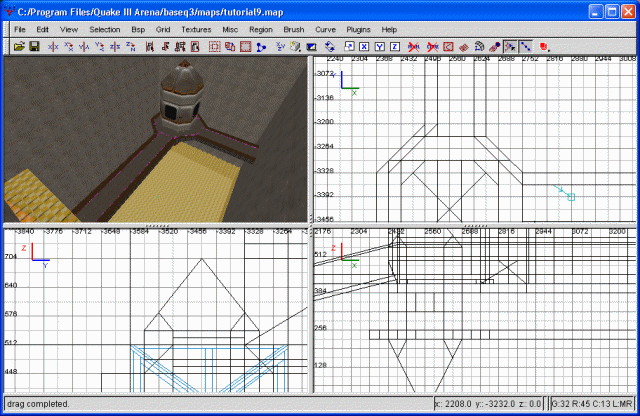Toggle scale lock on Y axis

point(380,47)
